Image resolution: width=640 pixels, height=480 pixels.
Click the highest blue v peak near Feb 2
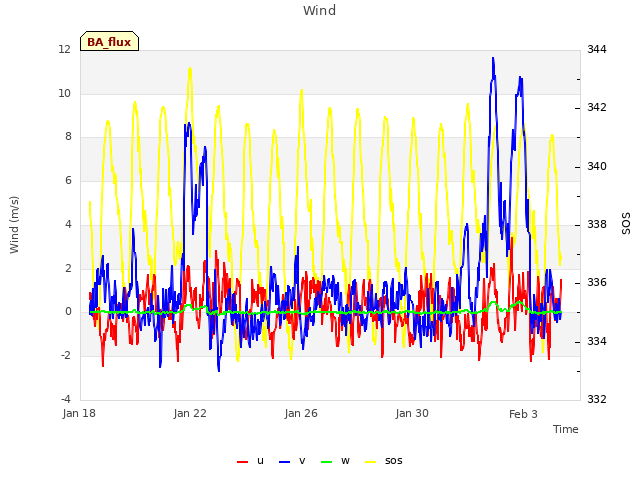[x=493, y=59]
